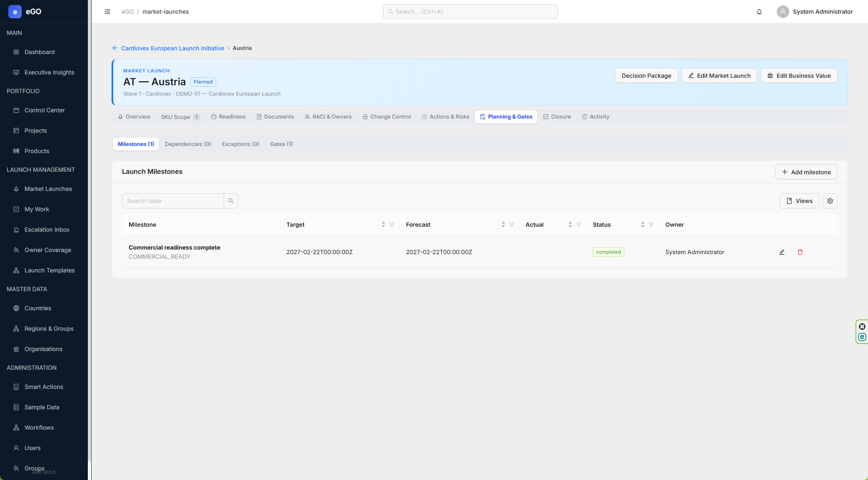Switch to Closure tab
The width and height of the screenshot is (868, 480).
[x=557, y=117]
